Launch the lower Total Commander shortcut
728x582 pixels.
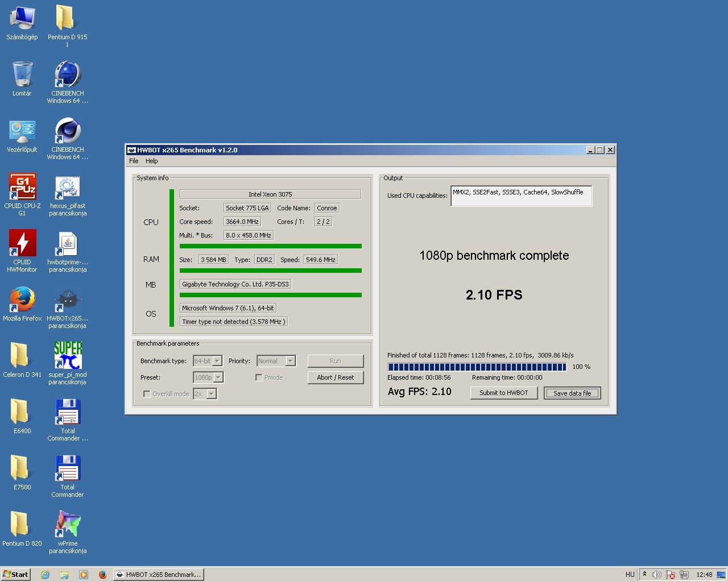coord(67,476)
